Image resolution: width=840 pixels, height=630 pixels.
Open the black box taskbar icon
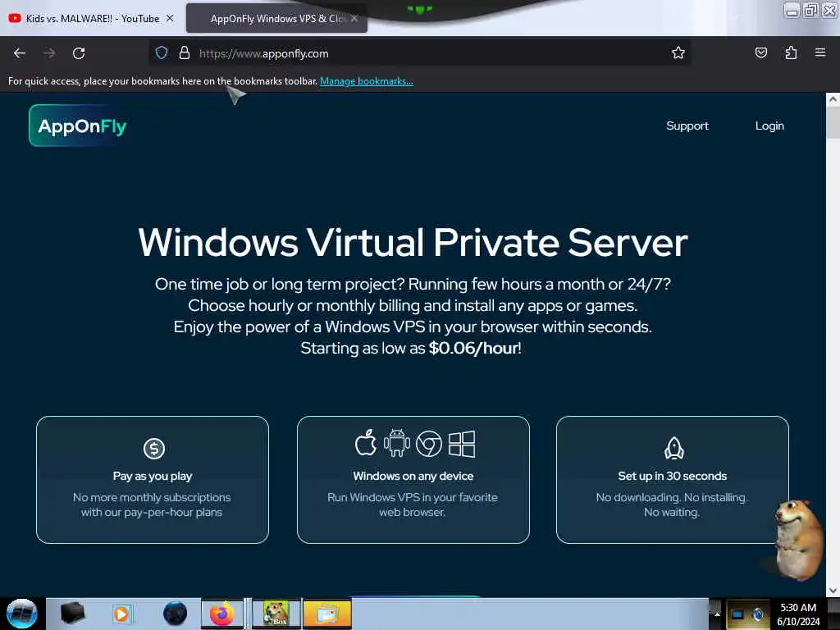click(72, 614)
